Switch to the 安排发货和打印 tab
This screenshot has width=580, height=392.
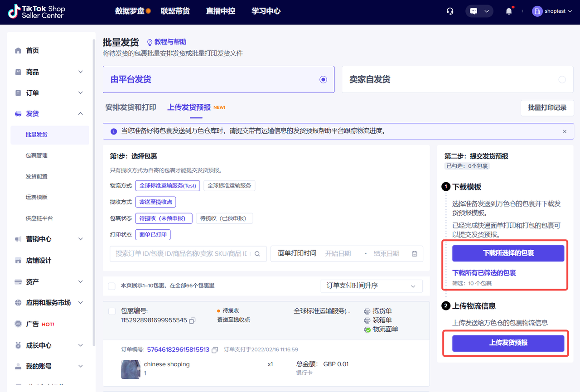(130, 107)
